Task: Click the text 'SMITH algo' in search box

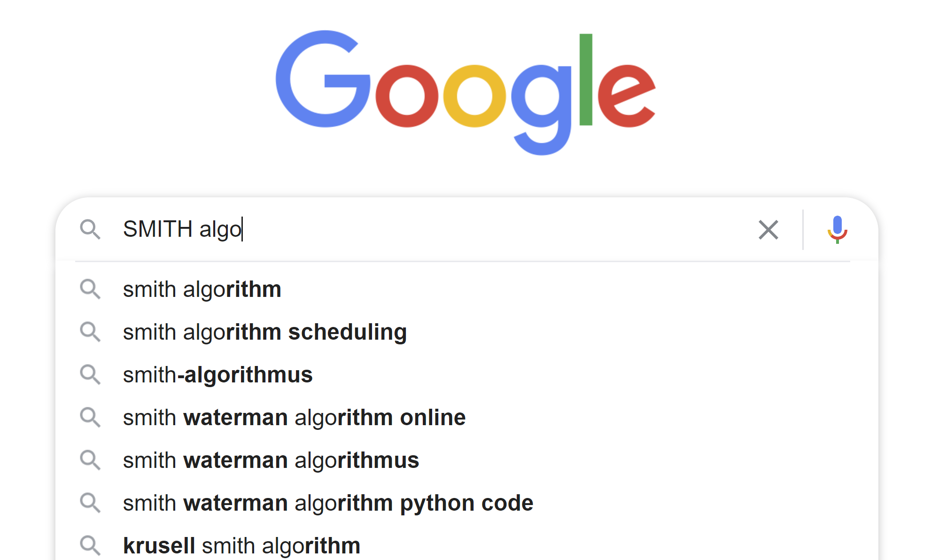Action: 182,230
